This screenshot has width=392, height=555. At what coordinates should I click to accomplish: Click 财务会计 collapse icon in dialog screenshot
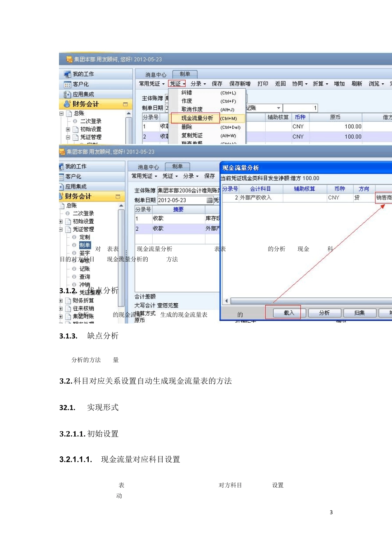[x=118, y=196]
